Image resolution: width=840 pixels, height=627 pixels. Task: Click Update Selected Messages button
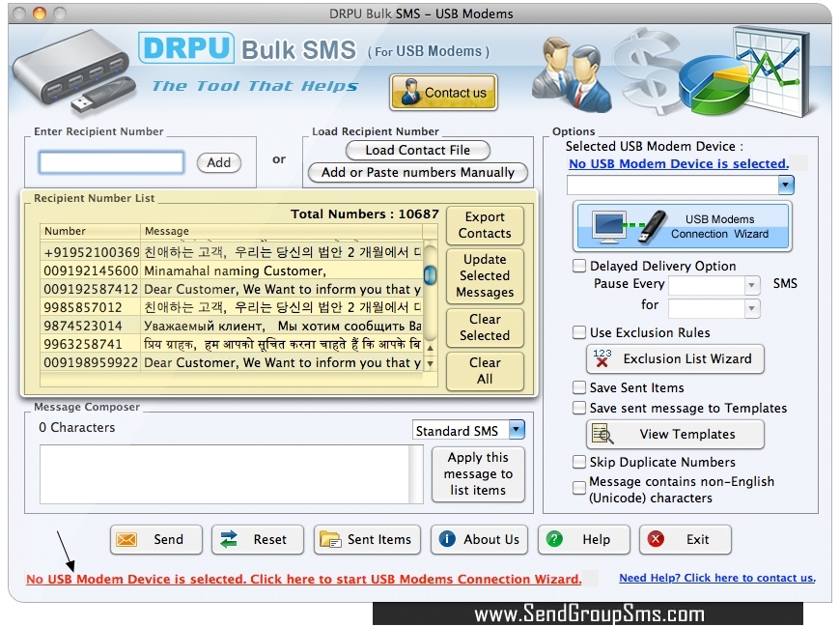pyautogui.click(x=485, y=276)
